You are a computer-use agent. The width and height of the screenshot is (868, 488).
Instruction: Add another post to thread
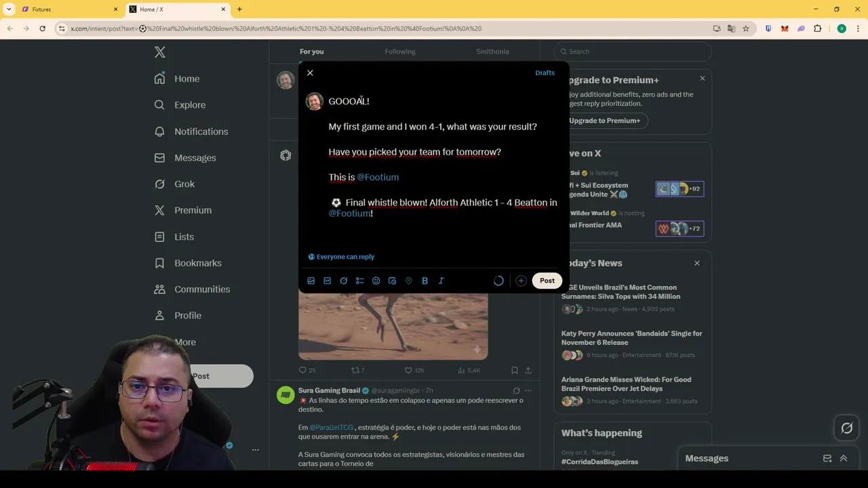click(521, 281)
